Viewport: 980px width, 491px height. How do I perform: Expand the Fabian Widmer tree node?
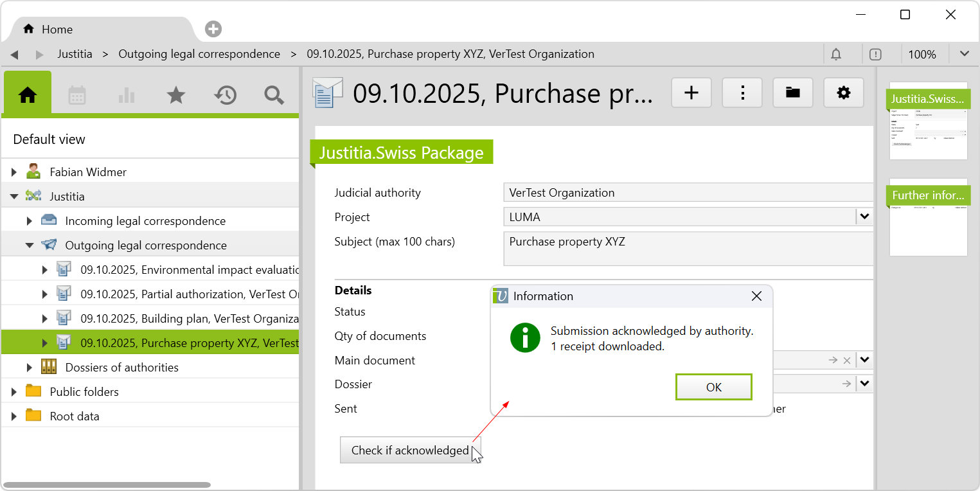click(14, 172)
